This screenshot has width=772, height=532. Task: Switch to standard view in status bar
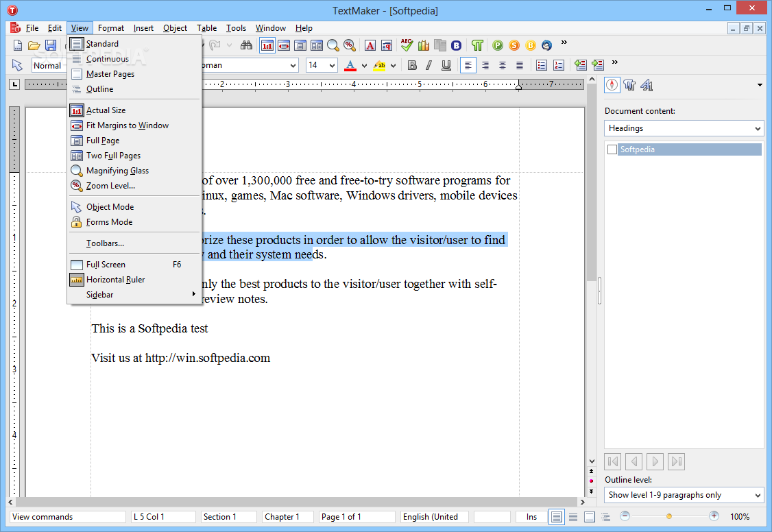pos(556,517)
